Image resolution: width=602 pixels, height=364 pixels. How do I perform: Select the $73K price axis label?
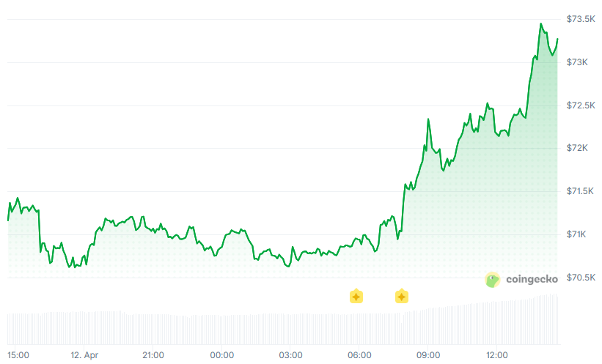pos(578,62)
